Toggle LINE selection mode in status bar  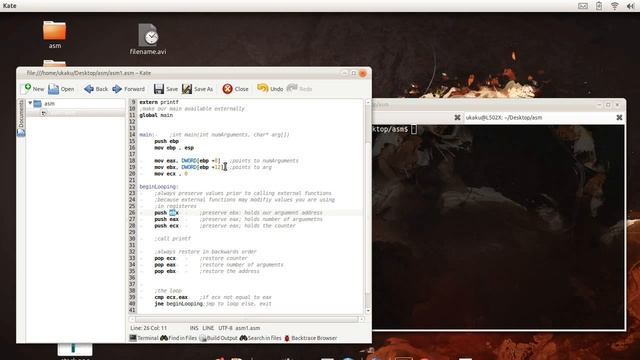click(x=208, y=328)
